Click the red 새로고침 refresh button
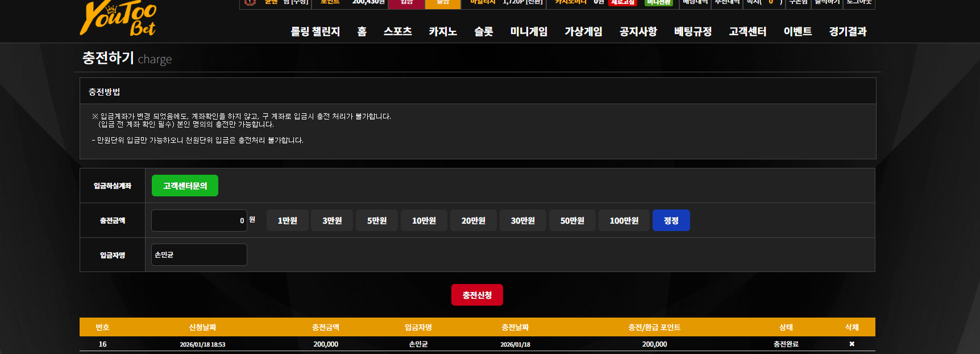Screen dimensions: 980x354 (x=622, y=3)
